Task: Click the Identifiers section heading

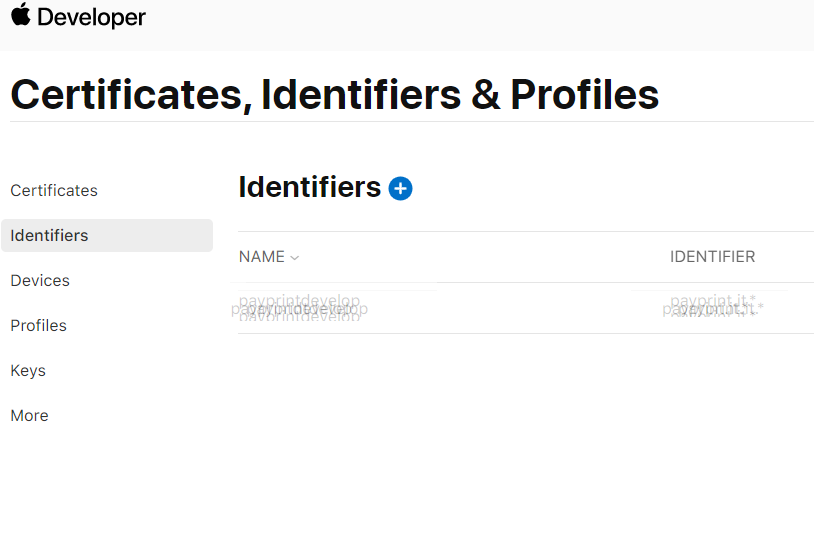Action: pos(310,187)
